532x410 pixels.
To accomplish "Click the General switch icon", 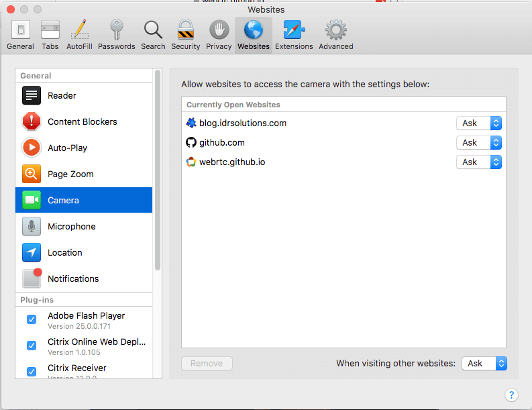I will coord(20,30).
